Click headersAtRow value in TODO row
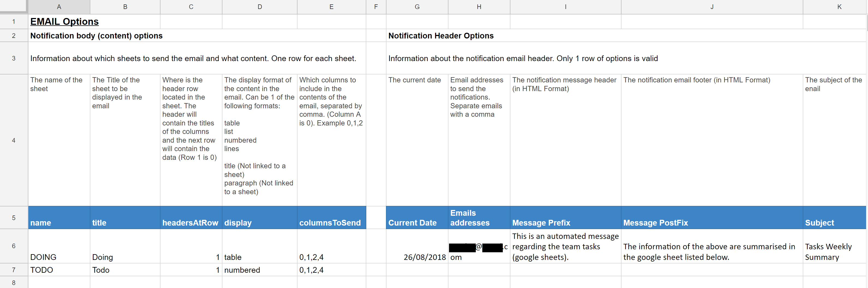The height and width of the screenshot is (288, 868). click(191, 270)
